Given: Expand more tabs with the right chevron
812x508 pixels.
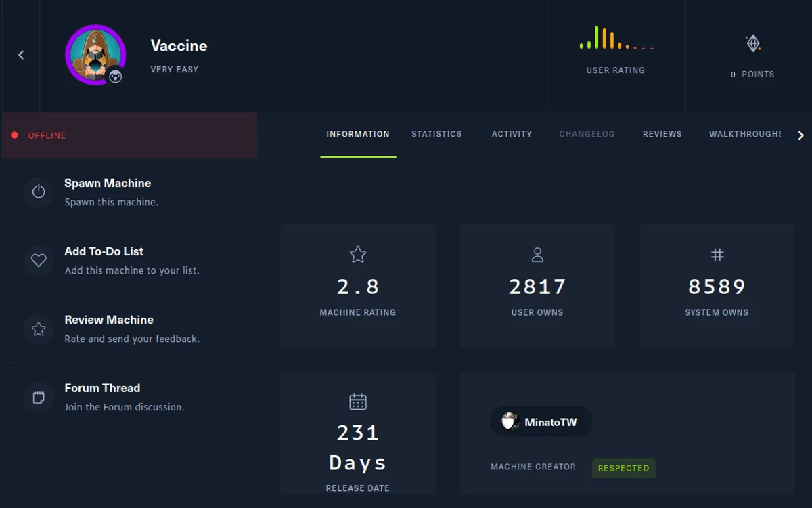Looking at the screenshot, I should pyautogui.click(x=801, y=134).
